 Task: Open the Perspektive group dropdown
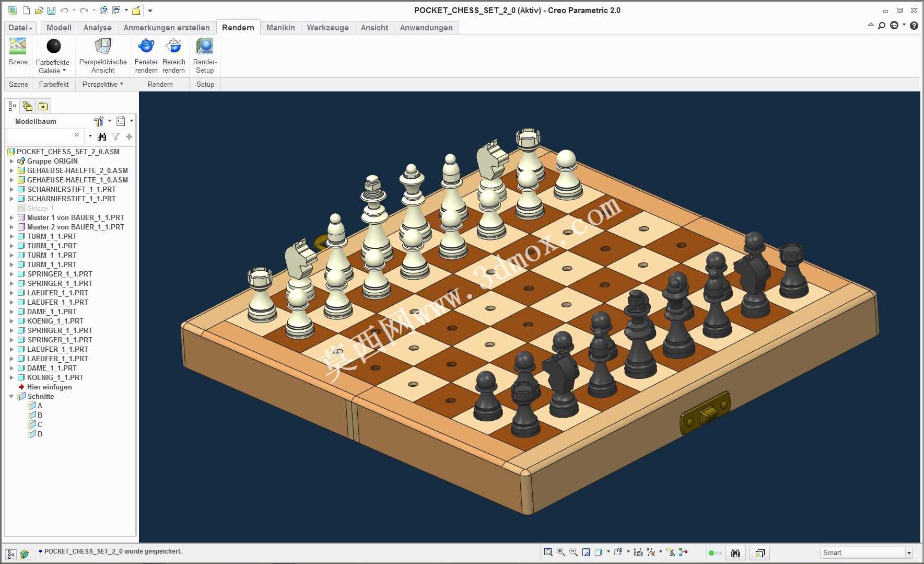pyautogui.click(x=102, y=84)
